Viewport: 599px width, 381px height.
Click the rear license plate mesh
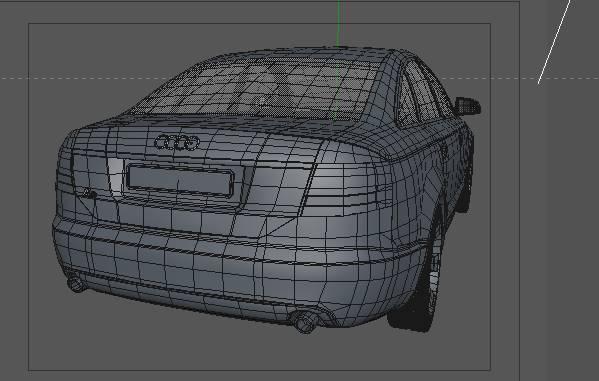click(x=180, y=180)
